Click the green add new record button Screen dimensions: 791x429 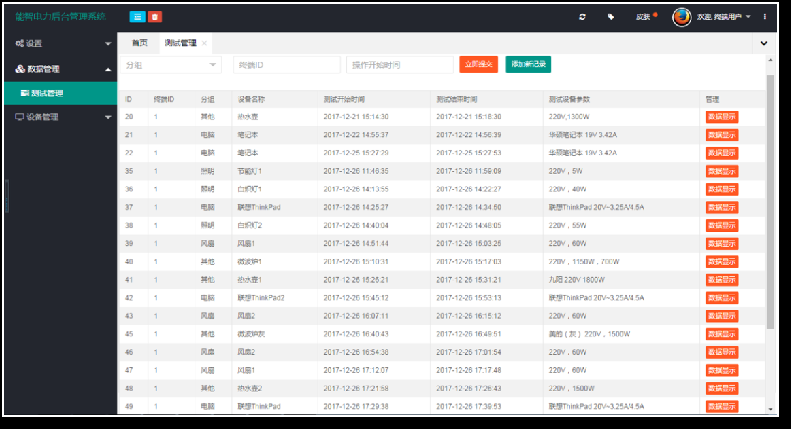click(528, 64)
